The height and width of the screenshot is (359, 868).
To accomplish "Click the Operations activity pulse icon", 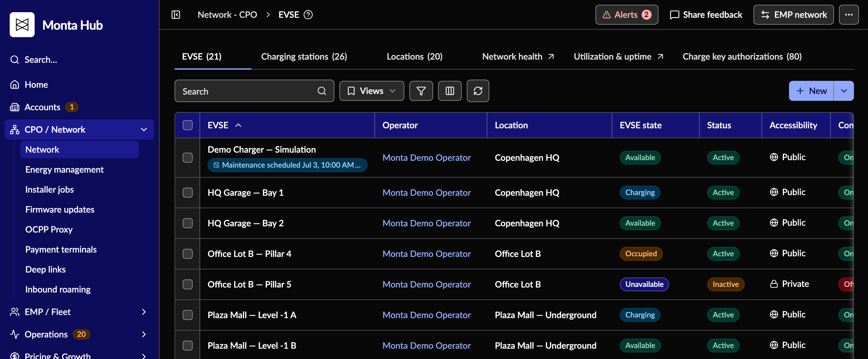I will click(x=14, y=334).
